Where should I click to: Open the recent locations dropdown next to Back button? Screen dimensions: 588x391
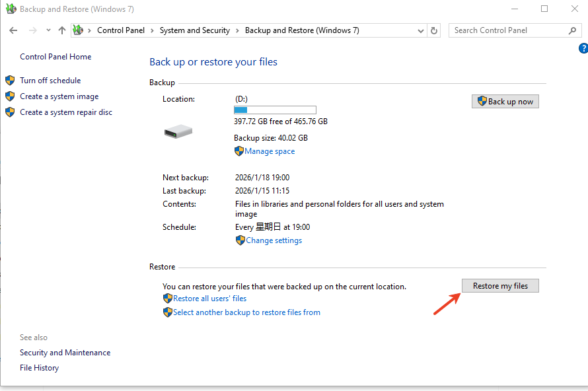click(48, 30)
